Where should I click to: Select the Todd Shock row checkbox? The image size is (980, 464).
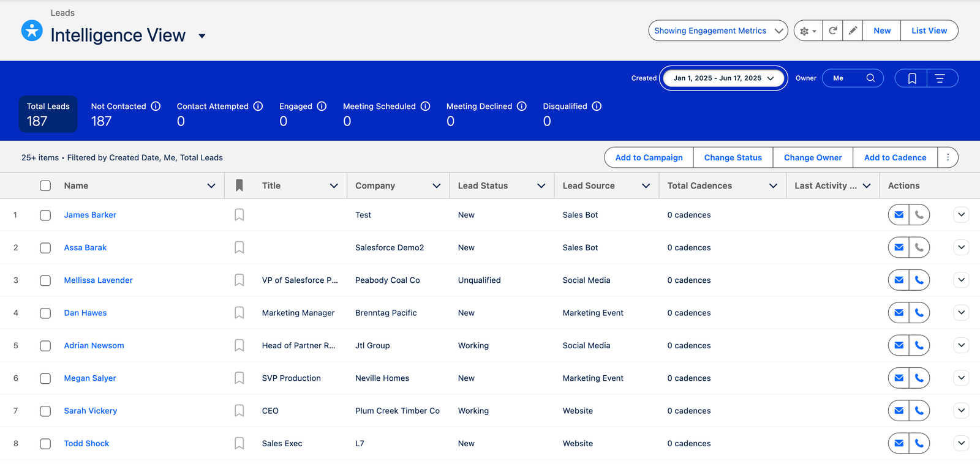(x=45, y=444)
